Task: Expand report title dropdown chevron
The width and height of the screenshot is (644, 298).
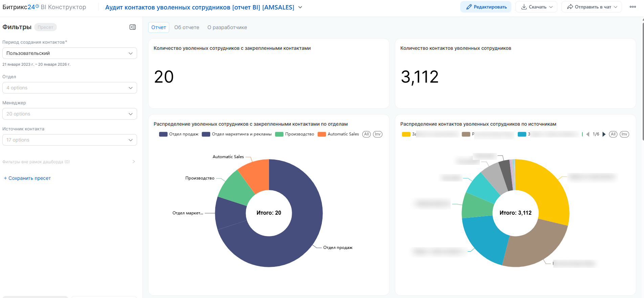Action: pos(300,7)
